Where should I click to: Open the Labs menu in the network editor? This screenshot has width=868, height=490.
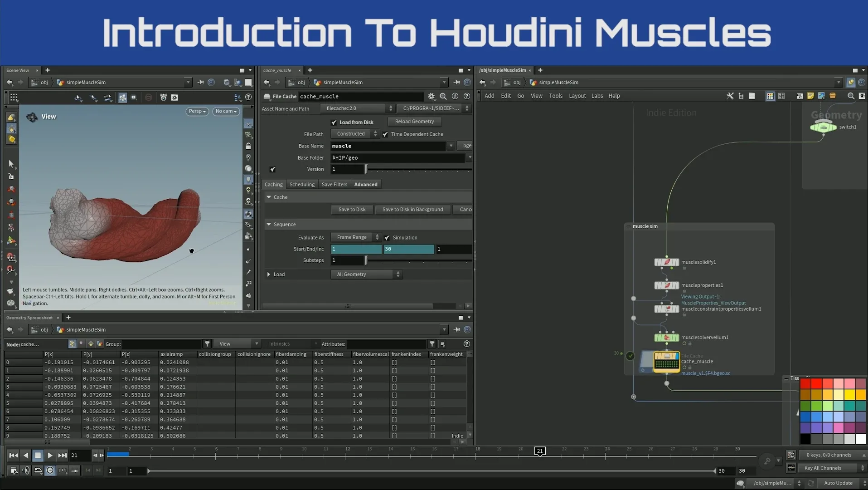pyautogui.click(x=597, y=96)
